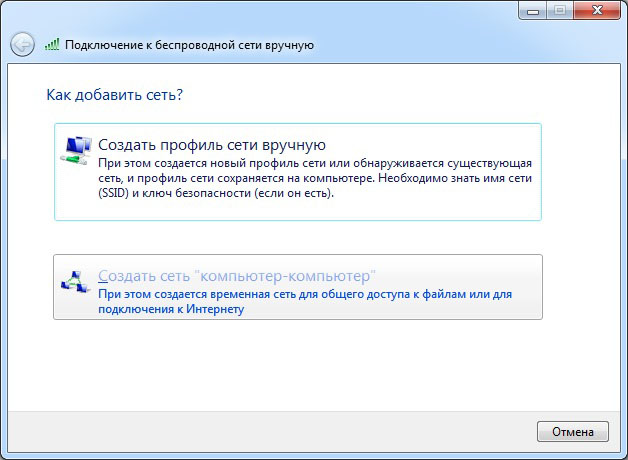
Task: Click the "(SSID)" text in the first option
Action: (x=115, y=193)
